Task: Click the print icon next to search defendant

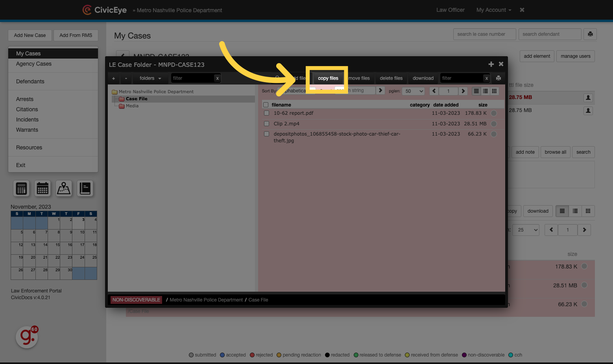Action: 590,34
